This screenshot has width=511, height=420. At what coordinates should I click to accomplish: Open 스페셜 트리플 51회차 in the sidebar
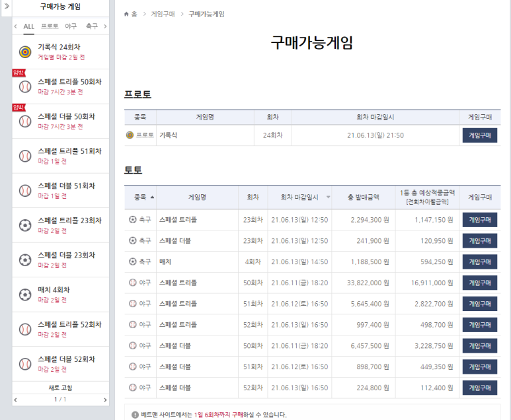[60, 156]
